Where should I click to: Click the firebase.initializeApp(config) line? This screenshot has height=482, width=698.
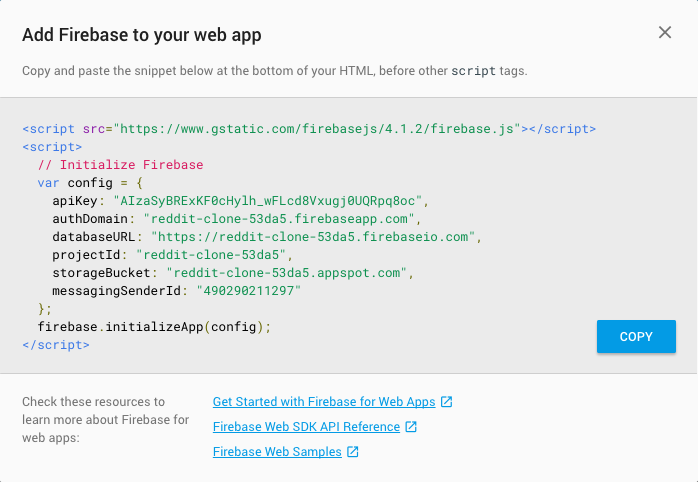(x=154, y=327)
